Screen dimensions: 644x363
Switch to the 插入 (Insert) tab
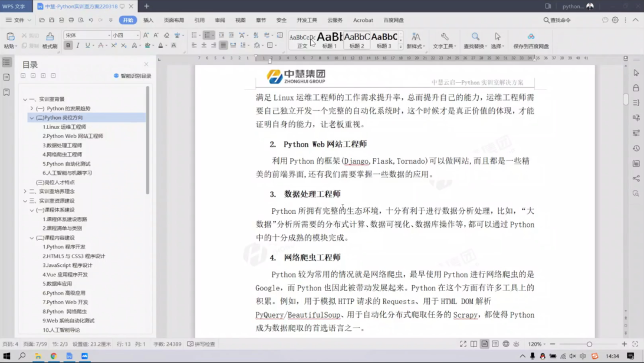(x=148, y=19)
